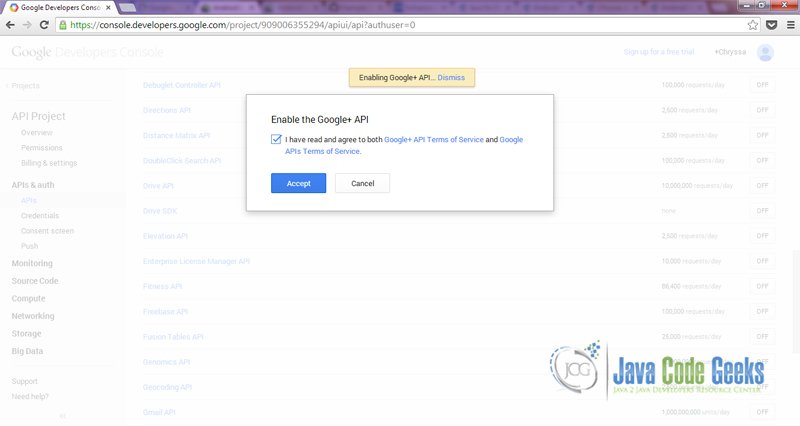This screenshot has height=426, width=800.
Task: Open Google+ API Terms of Service link
Action: pos(434,139)
